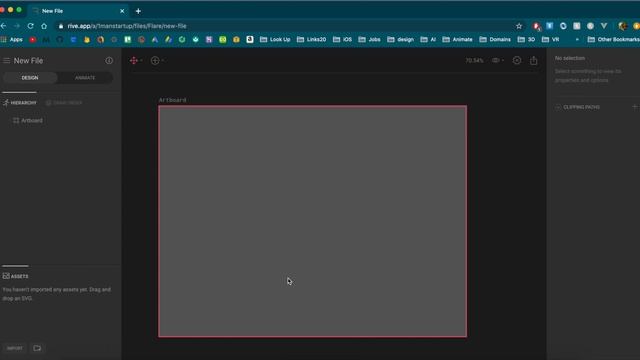Open a new browser tab
This screenshot has width=640, height=360.
coord(138,11)
